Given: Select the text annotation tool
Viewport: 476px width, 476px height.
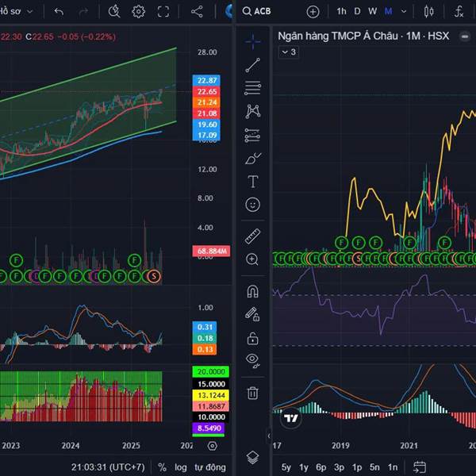Looking at the screenshot, I should click(252, 182).
